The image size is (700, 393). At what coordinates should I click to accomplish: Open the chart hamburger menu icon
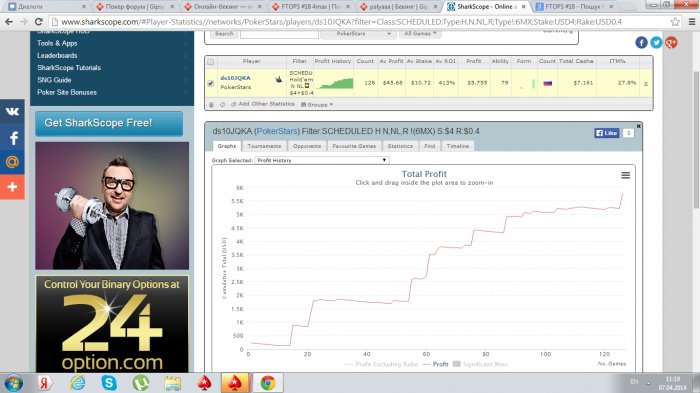coord(625,175)
